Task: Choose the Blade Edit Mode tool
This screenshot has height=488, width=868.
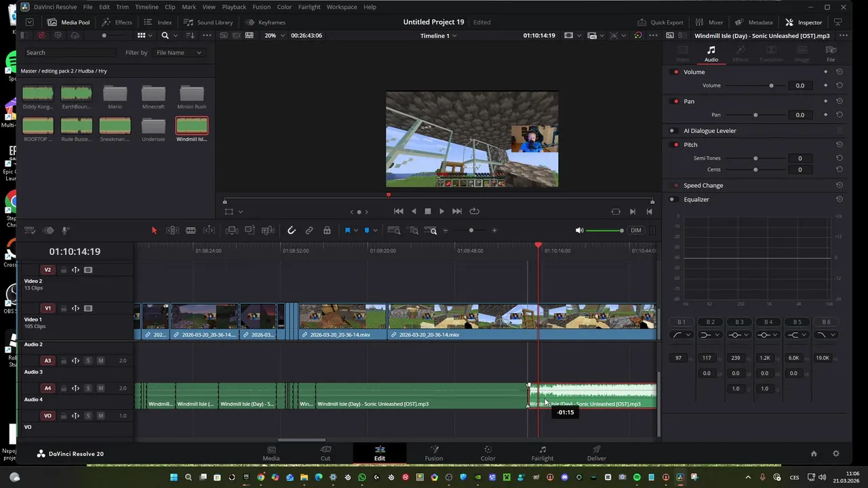Action: [191, 230]
